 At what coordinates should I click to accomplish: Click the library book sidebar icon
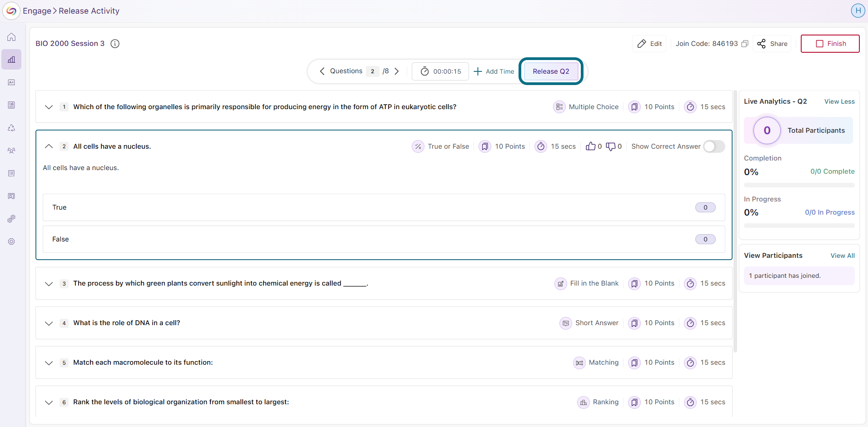(11, 196)
